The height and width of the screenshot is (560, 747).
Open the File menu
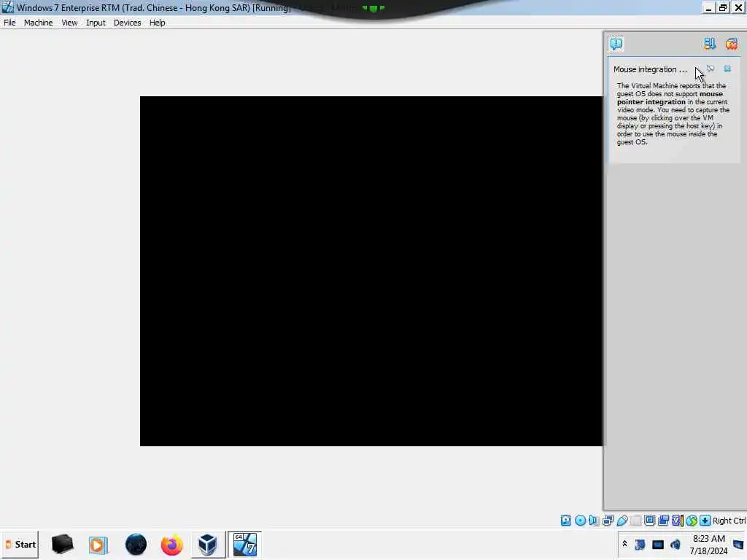pyautogui.click(x=9, y=23)
